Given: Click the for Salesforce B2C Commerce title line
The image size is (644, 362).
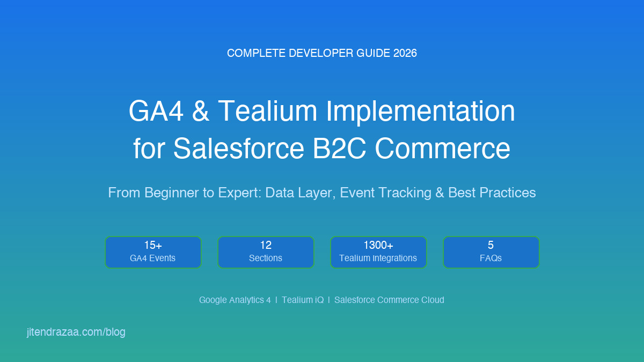Looking at the screenshot, I should (322, 150).
